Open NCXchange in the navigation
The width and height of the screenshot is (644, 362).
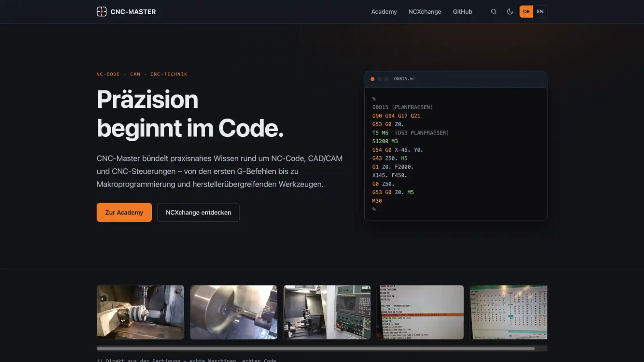(x=425, y=12)
